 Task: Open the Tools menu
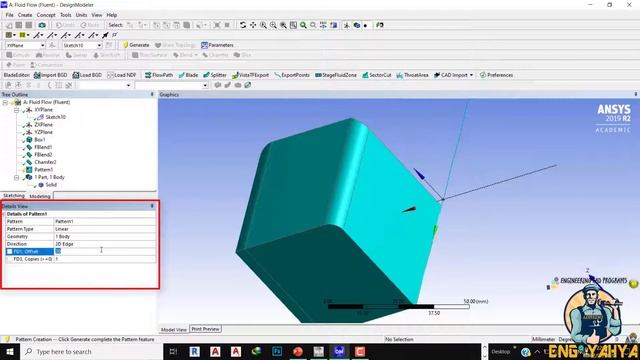point(66,15)
